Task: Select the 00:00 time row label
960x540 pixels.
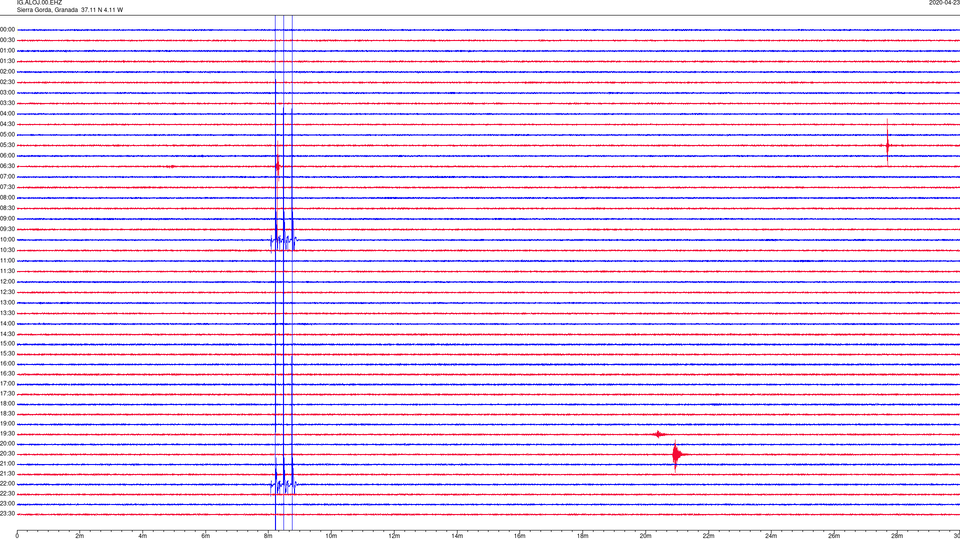Action: pyautogui.click(x=7, y=29)
